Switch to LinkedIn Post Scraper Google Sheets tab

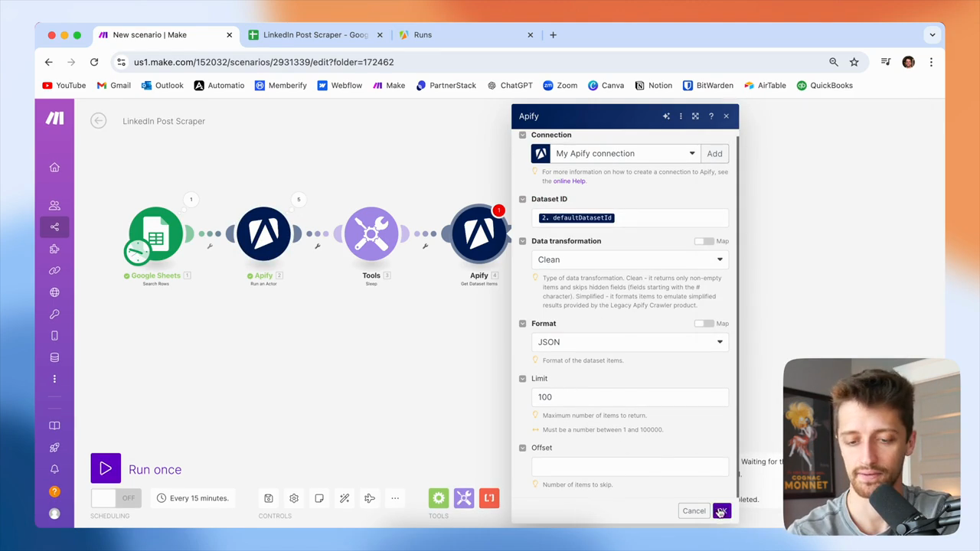click(x=315, y=35)
